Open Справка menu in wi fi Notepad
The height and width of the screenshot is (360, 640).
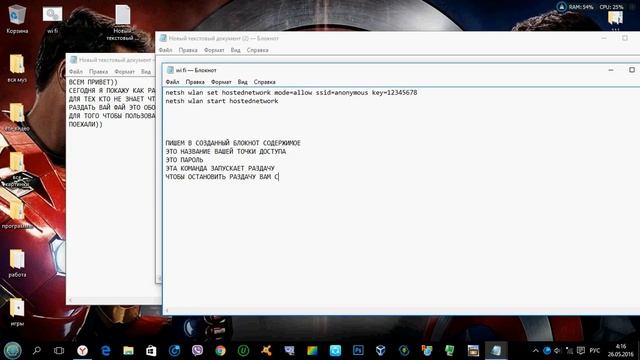pyautogui.click(x=264, y=82)
